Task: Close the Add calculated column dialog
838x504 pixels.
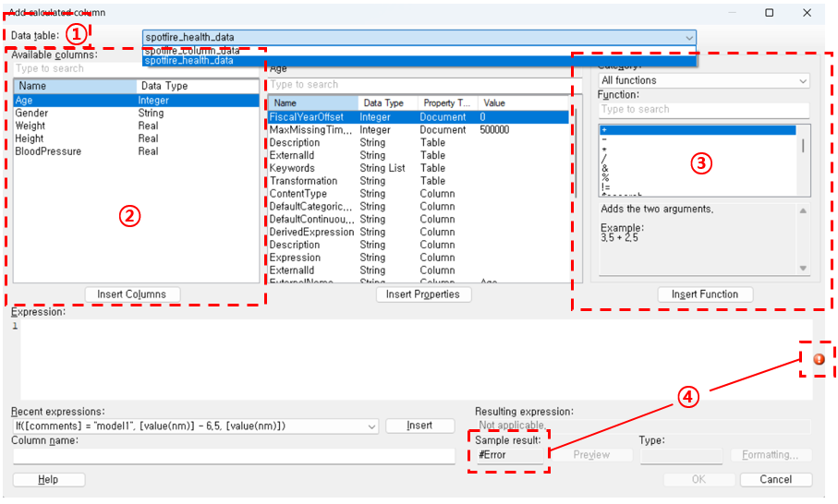Action: coord(807,12)
